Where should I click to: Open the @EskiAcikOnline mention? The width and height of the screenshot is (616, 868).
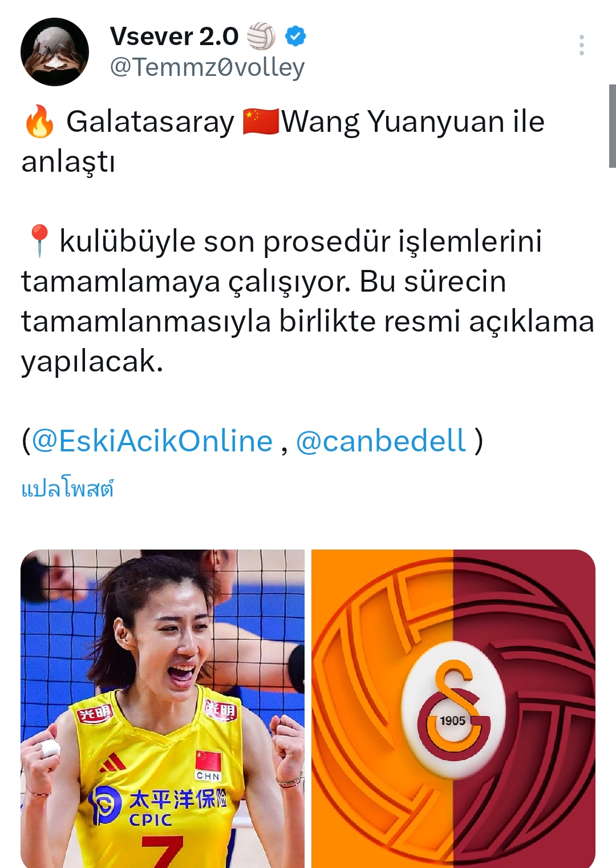point(152,441)
